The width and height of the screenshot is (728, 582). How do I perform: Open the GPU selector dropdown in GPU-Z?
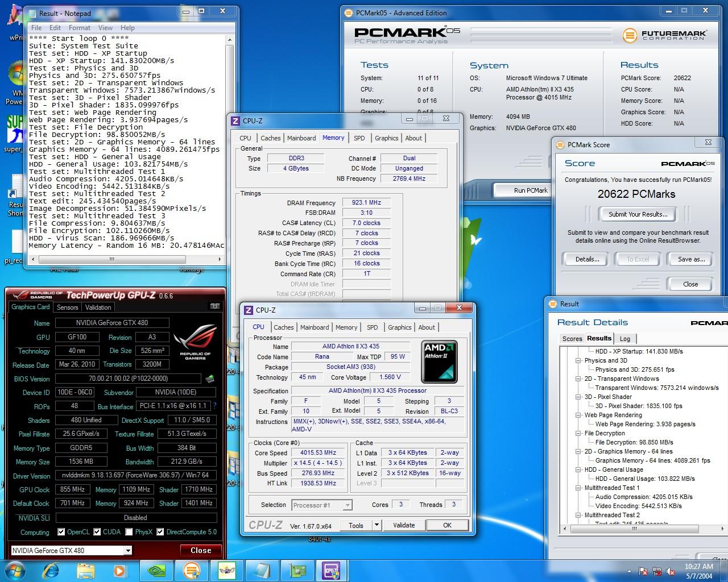pos(128,550)
